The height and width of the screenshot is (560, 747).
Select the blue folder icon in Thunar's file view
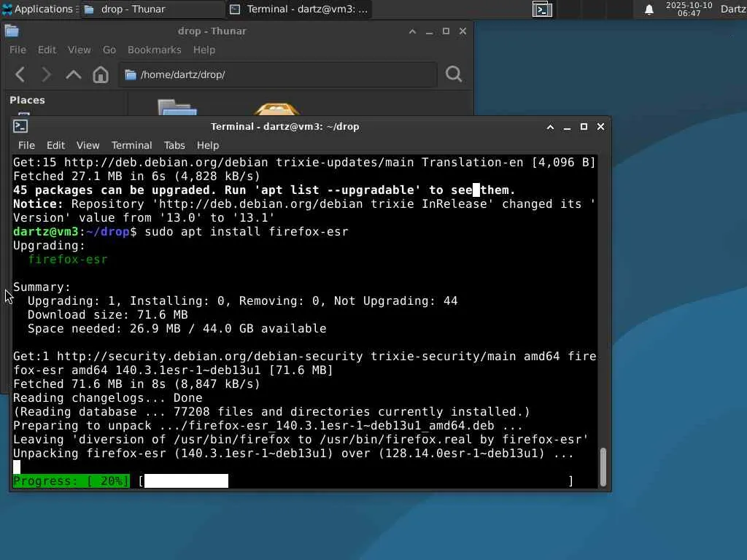[x=177, y=108]
